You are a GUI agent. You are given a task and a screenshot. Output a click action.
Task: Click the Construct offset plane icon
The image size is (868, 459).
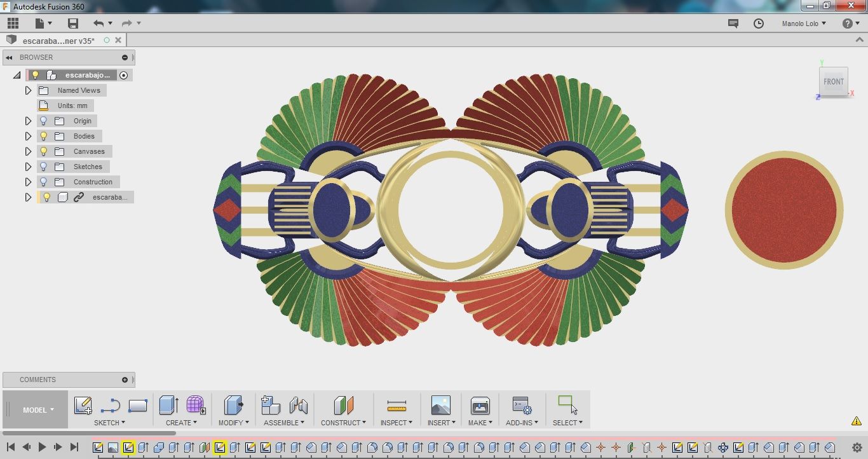(343, 405)
